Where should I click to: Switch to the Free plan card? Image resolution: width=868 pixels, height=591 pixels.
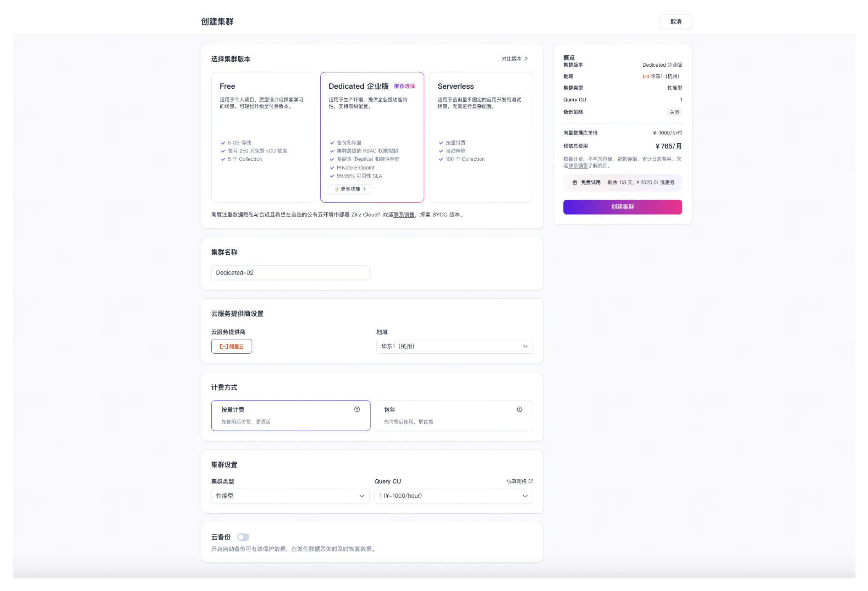point(263,137)
